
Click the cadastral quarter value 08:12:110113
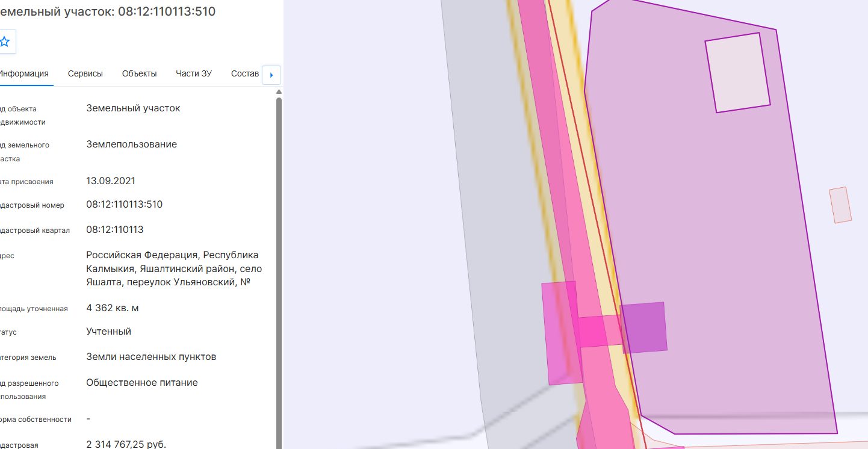tap(115, 230)
